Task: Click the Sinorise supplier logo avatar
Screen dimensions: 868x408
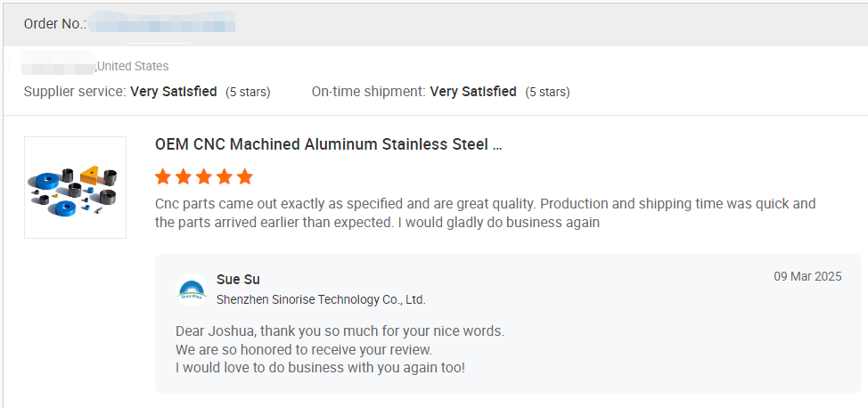Action: [x=192, y=290]
